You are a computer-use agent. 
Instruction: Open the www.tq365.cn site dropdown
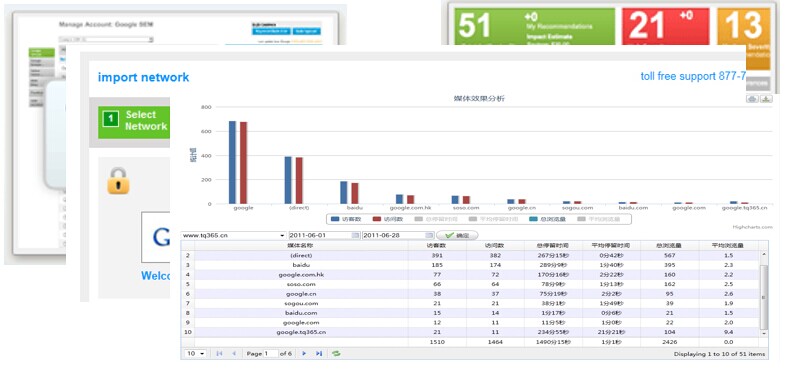pos(233,235)
